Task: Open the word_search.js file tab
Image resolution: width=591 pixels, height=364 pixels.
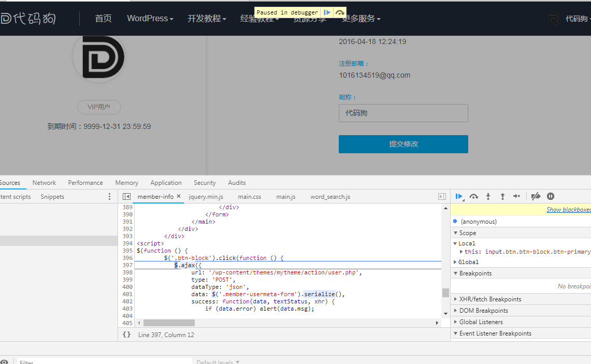Action: click(x=330, y=197)
